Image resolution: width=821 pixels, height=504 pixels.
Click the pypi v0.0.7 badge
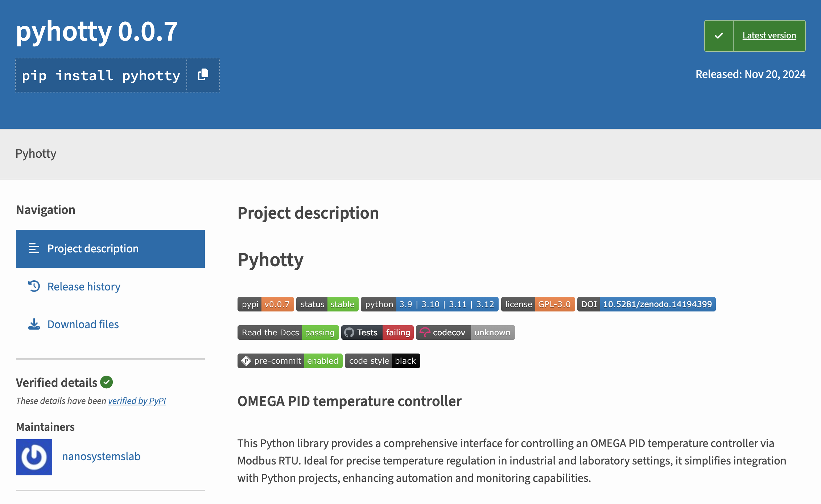click(265, 304)
